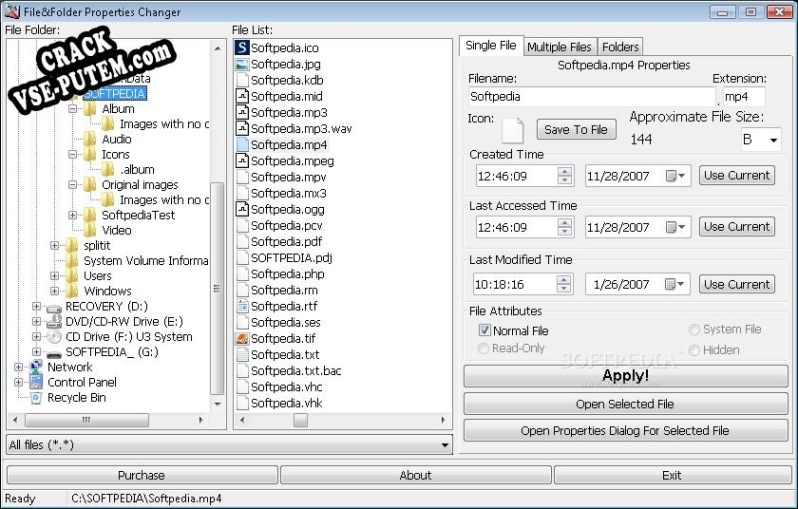Screen dimensions: 798x509
Task: Collapse the Album folder node
Action: point(72,109)
